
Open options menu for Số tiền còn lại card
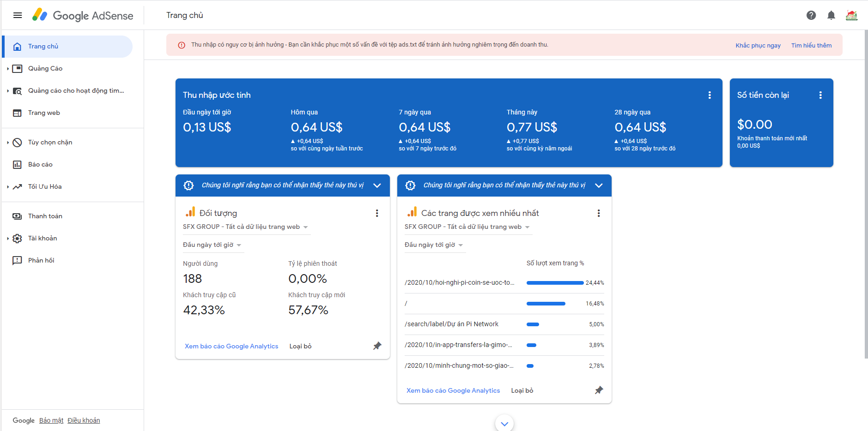tap(820, 95)
